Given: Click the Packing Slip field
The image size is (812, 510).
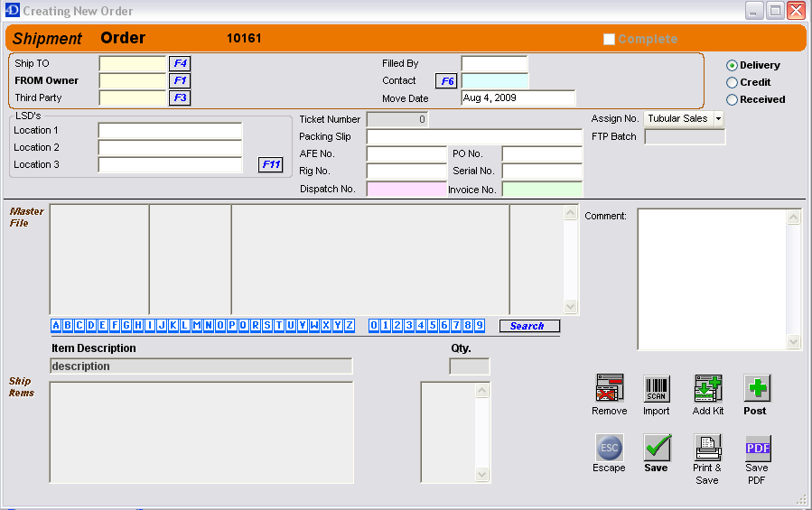Looking at the screenshot, I should (474, 136).
